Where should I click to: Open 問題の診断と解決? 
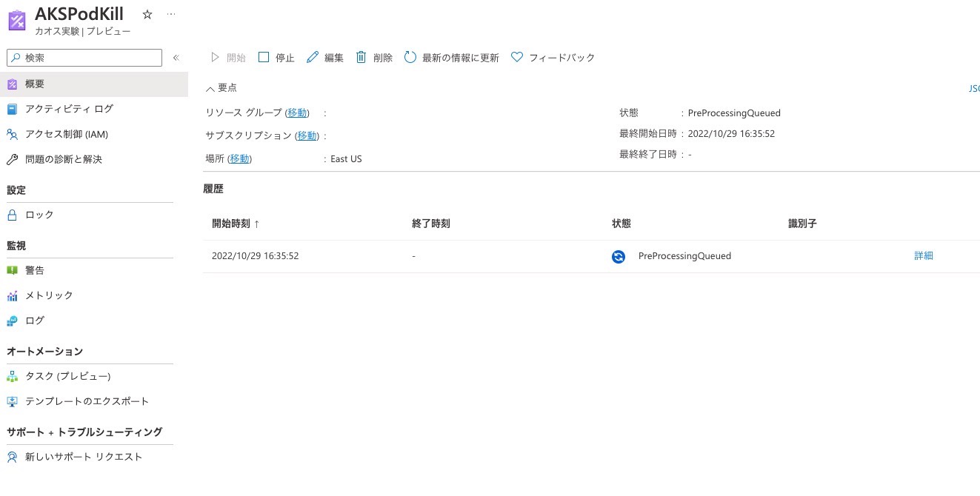63,159
